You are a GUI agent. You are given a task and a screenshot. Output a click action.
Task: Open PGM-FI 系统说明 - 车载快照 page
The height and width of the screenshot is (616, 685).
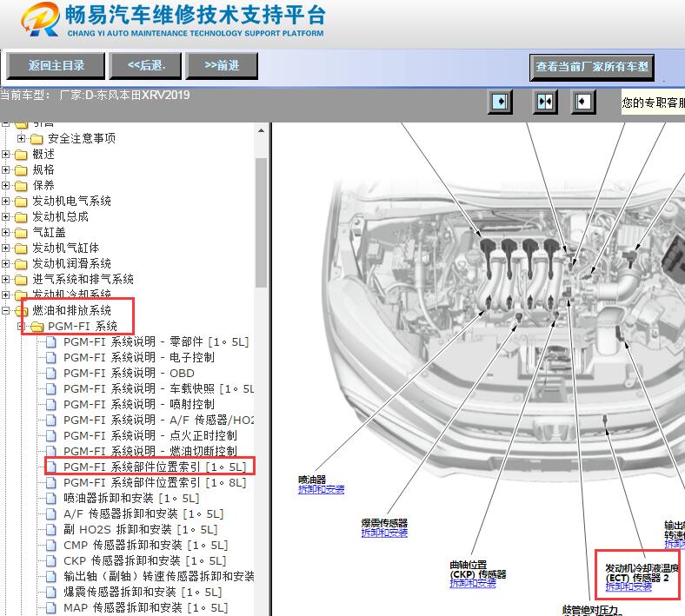tap(158, 388)
